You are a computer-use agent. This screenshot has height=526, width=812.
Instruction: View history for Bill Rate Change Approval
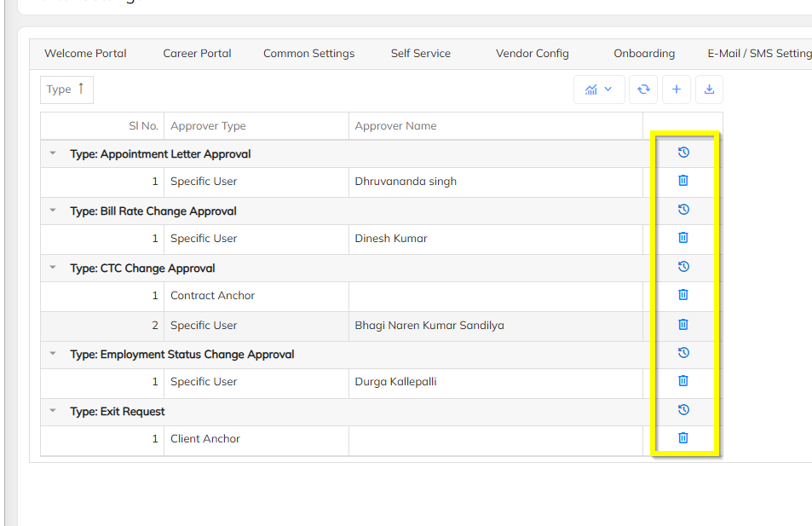click(683, 210)
